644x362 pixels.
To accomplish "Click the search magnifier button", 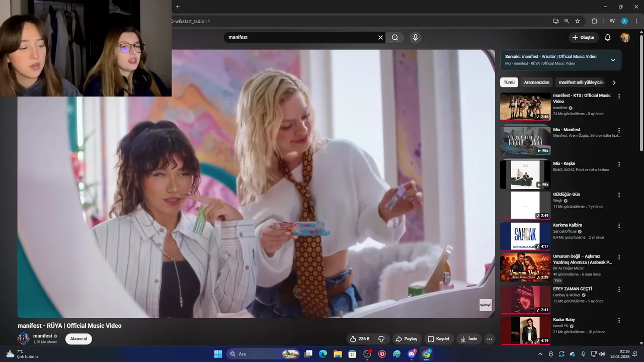I will click(395, 37).
